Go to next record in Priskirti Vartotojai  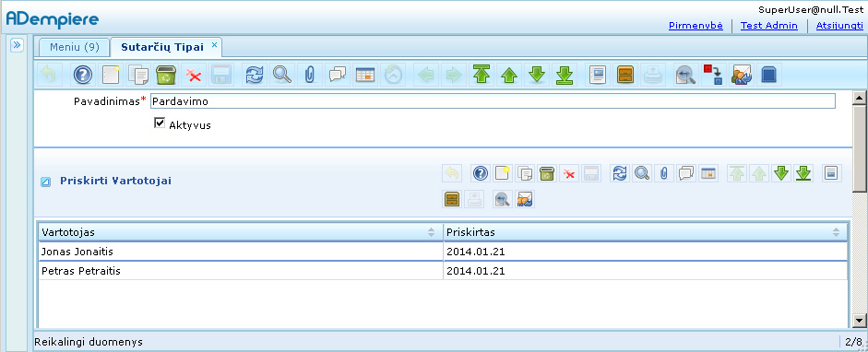[781, 173]
